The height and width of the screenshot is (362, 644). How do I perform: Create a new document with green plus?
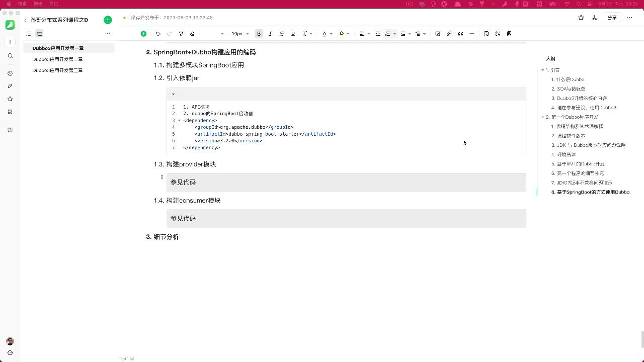point(108,20)
